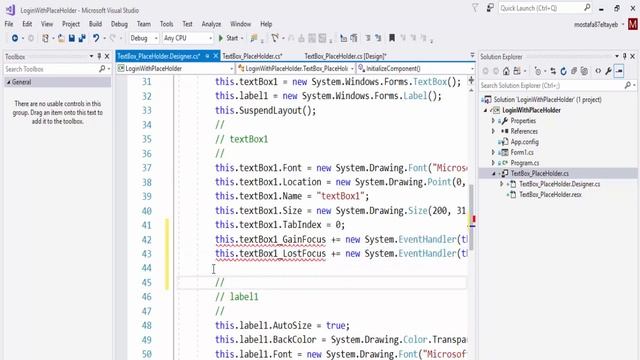Screen dimensions: 640x360
Task: Collapse the General group in Toolbox
Action: 9,82
